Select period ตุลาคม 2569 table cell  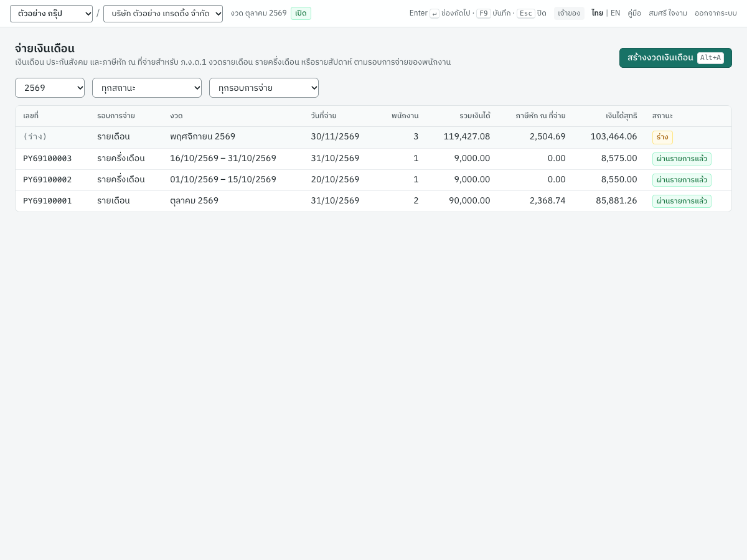(194, 201)
